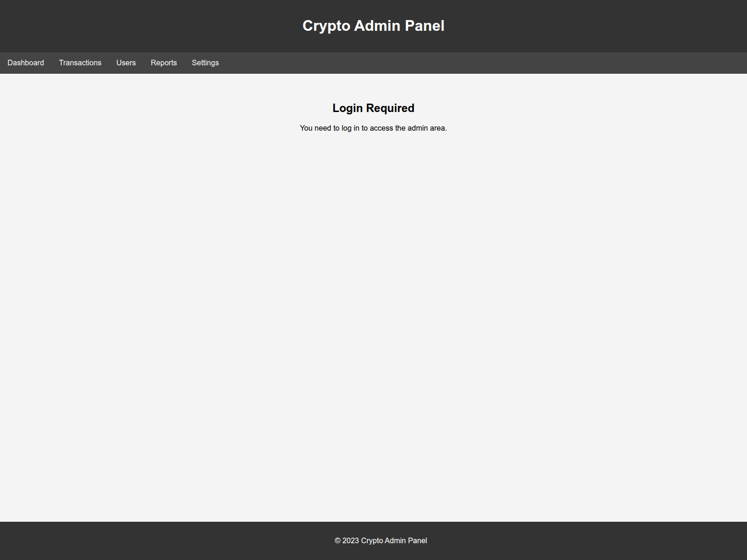Screen dimensions: 747x560
Task: Select Dashboard to return to the home view
Action: tap(26, 63)
